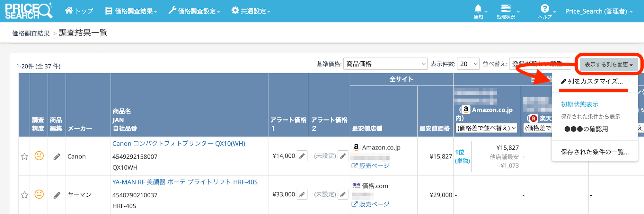Open Amazon column 価格差で並べ替え dropdown

pos(486,128)
